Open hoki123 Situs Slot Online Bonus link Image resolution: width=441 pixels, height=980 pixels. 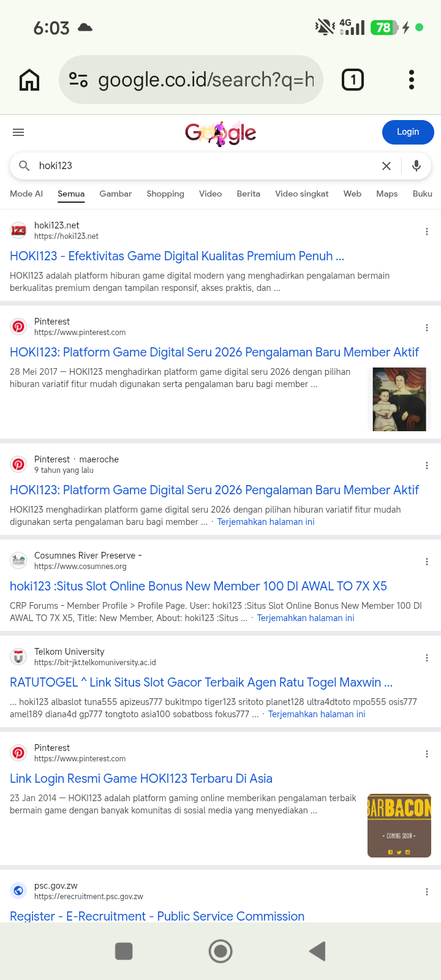click(x=198, y=586)
